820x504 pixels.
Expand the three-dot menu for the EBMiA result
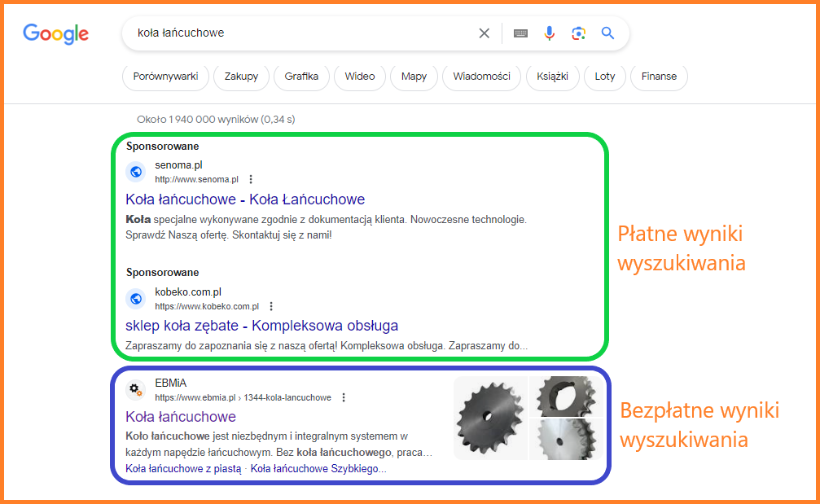tap(343, 397)
